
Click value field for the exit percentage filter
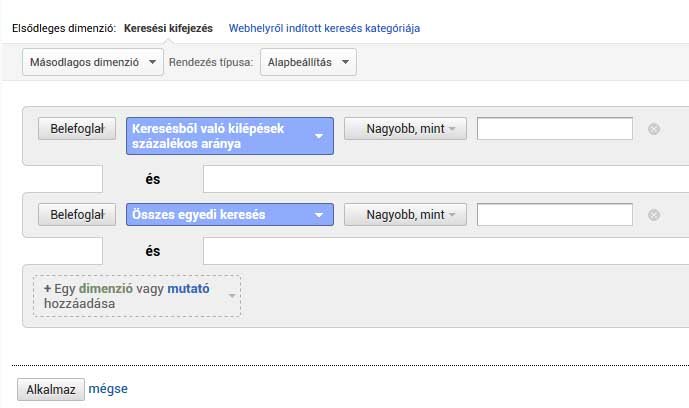click(555, 129)
